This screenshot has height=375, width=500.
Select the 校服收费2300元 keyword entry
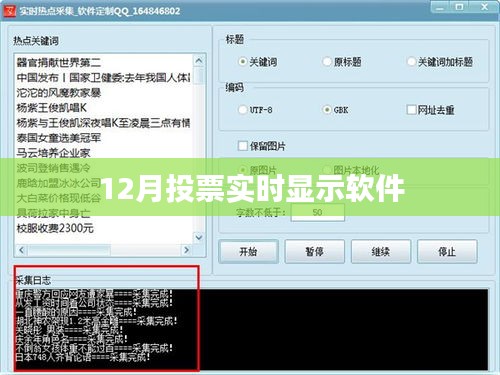tap(55, 228)
